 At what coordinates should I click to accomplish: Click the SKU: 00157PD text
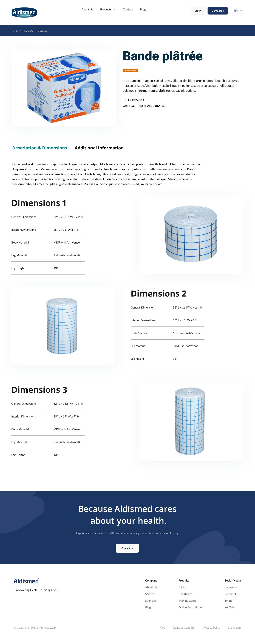point(133,100)
